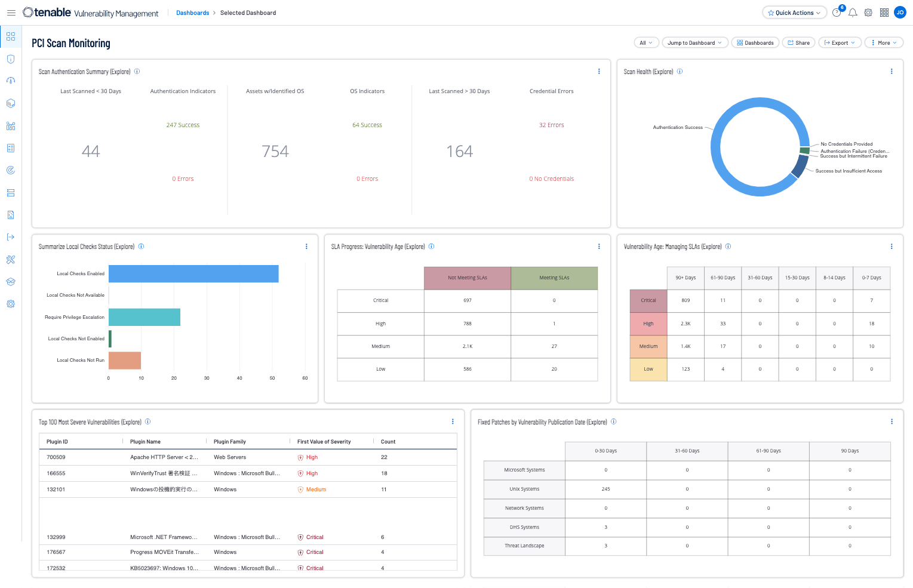Sort by Count column header

388,442
